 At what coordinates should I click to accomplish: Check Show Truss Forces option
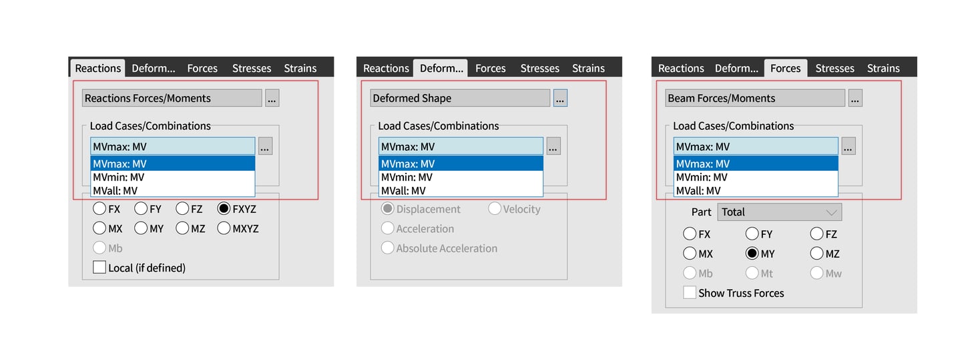point(690,293)
